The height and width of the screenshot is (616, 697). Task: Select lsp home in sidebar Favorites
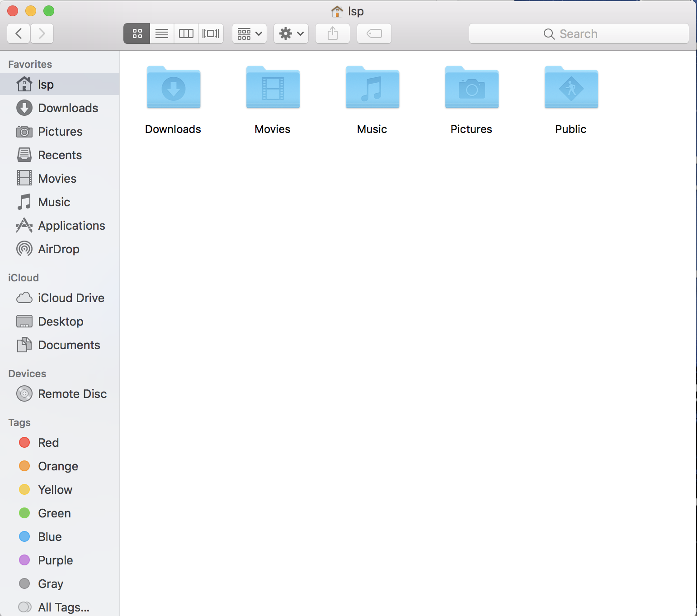60,84
